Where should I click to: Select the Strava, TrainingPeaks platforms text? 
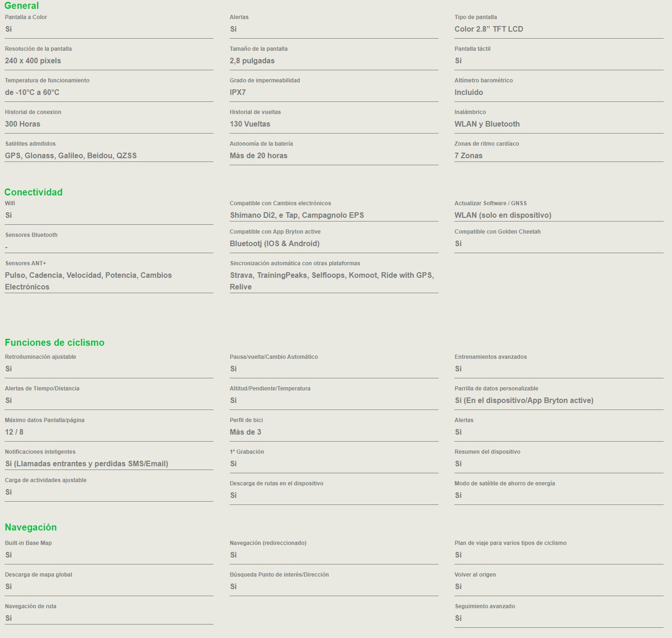pos(332,275)
